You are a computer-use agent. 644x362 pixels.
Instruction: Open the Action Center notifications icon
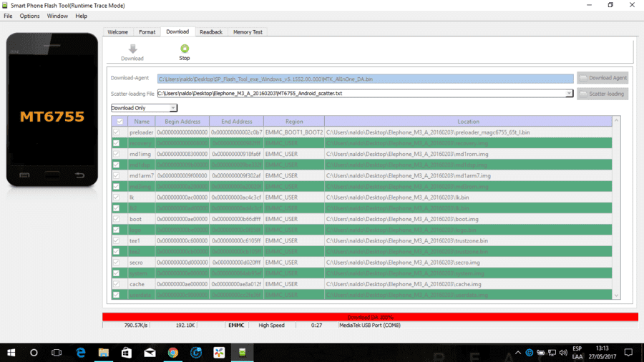pos(628,353)
